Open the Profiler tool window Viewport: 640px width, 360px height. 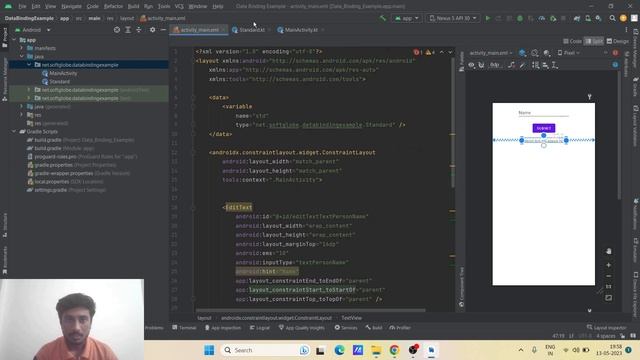click(x=400, y=328)
